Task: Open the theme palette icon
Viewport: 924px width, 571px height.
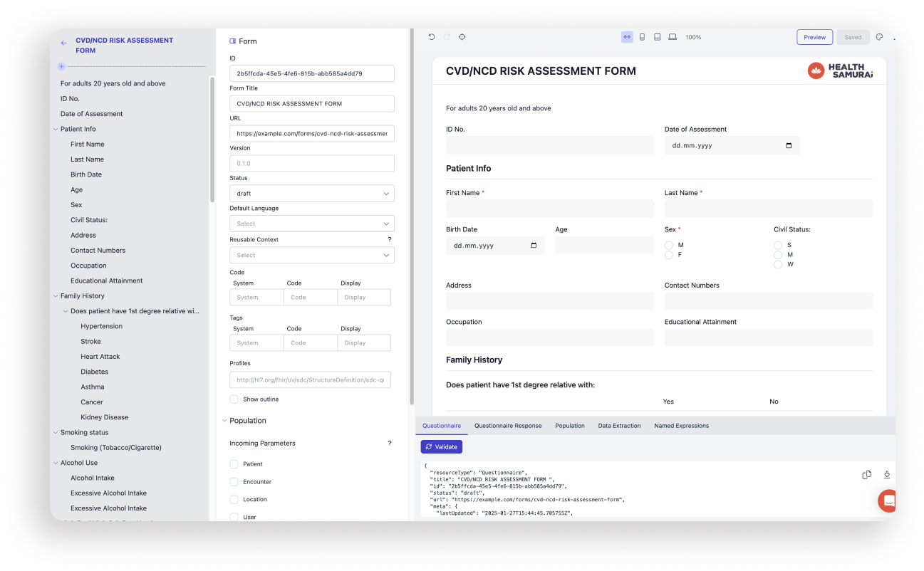Action: (x=879, y=37)
